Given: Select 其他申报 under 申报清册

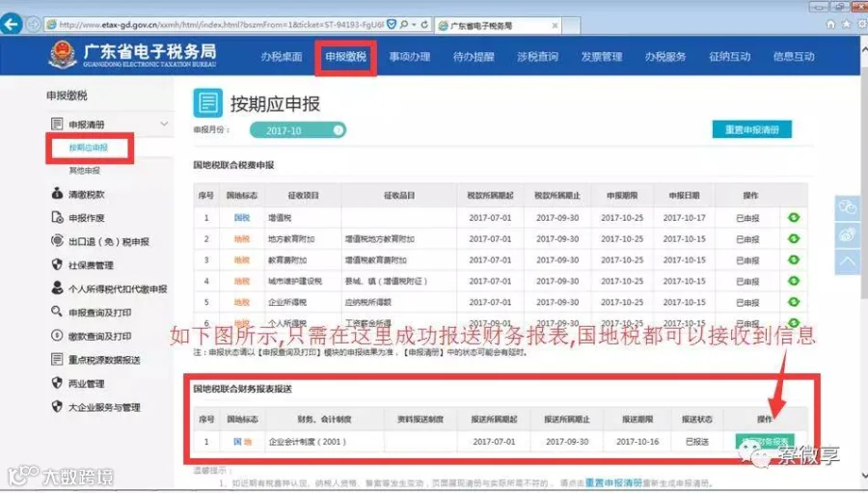Looking at the screenshot, I should pos(84,170).
